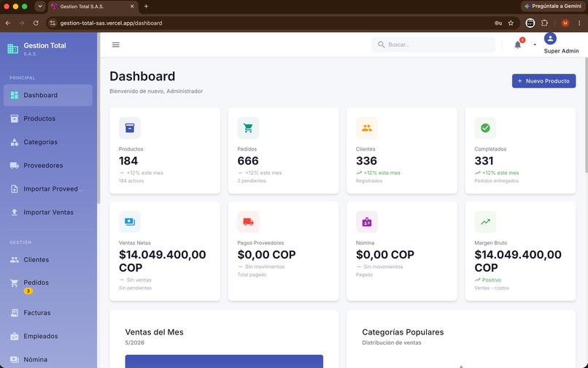Bookmark page with star icon

[511, 23]
